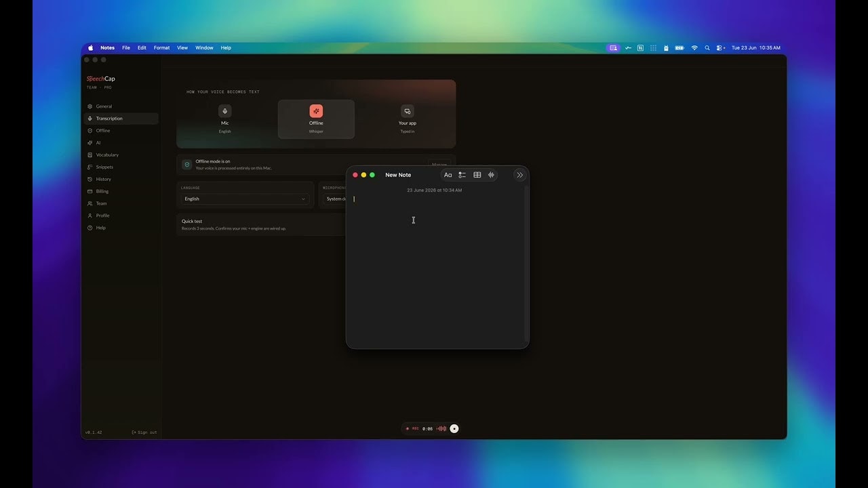Viewport: 868px width, 488px height.
Task: Open the Microphone dropdown in SpeechCap
Action: 334,199
